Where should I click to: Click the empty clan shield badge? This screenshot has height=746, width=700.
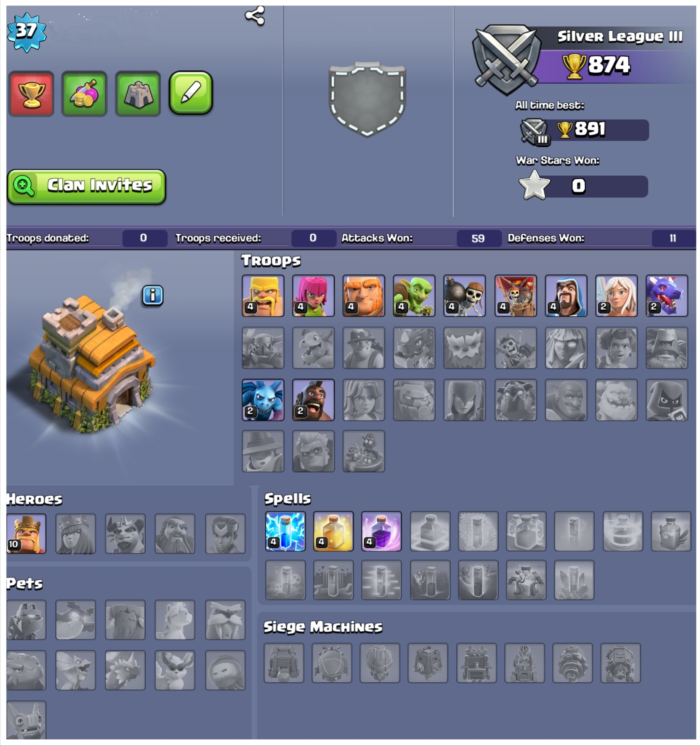[x=367, y=99]
